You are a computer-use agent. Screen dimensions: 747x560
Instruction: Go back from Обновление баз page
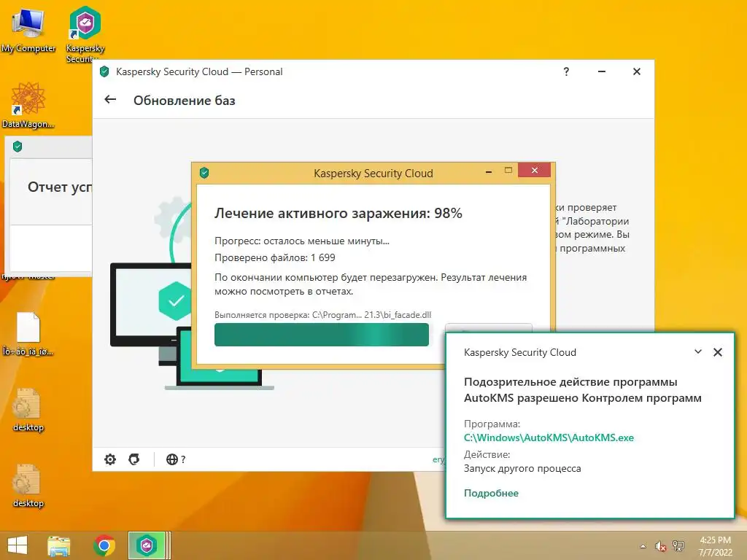pos(110,99)
